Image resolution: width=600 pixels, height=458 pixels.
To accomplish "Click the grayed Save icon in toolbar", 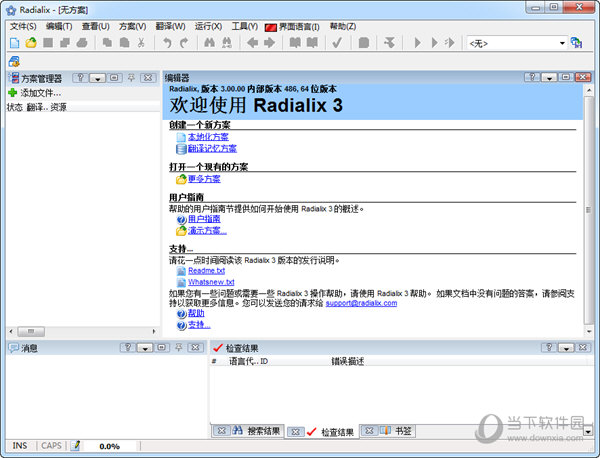I will pyautogui.click(x=48, y=42).
